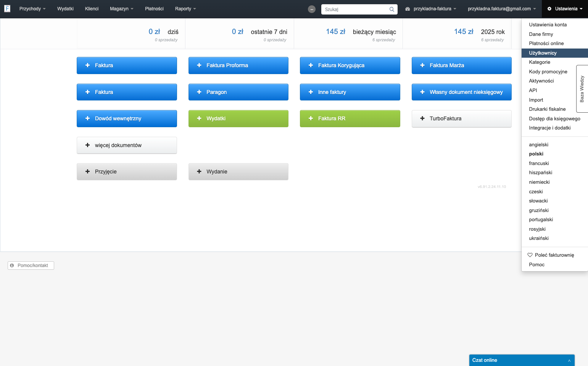Open the Baza Wiedzy side tab
The width and height of the screenshot is (588, 366).
point(582,89)
